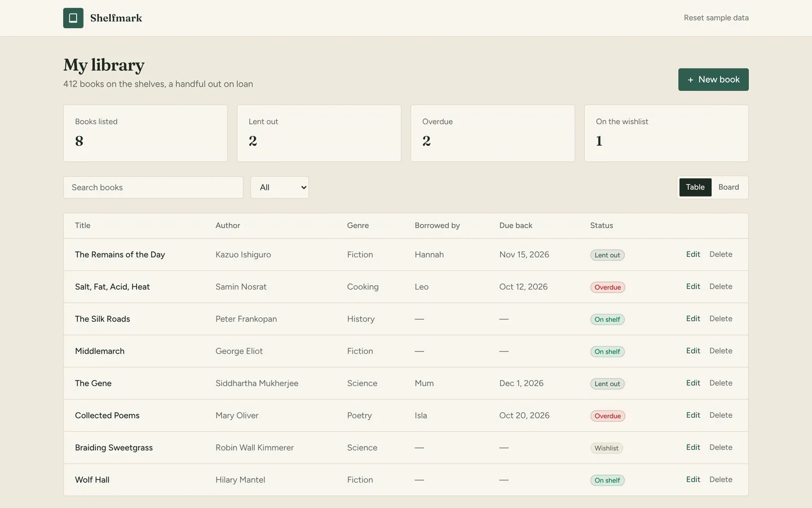Viewport: 812px width, 508px height.
Task: Edit The Gene entry
Action: pos(693,383)
